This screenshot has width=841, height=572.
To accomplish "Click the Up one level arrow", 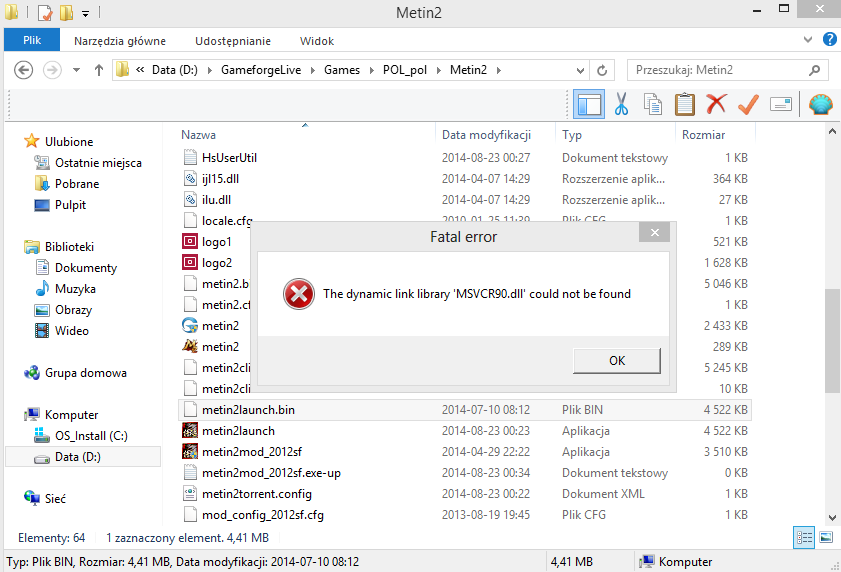I will point(99,70).
